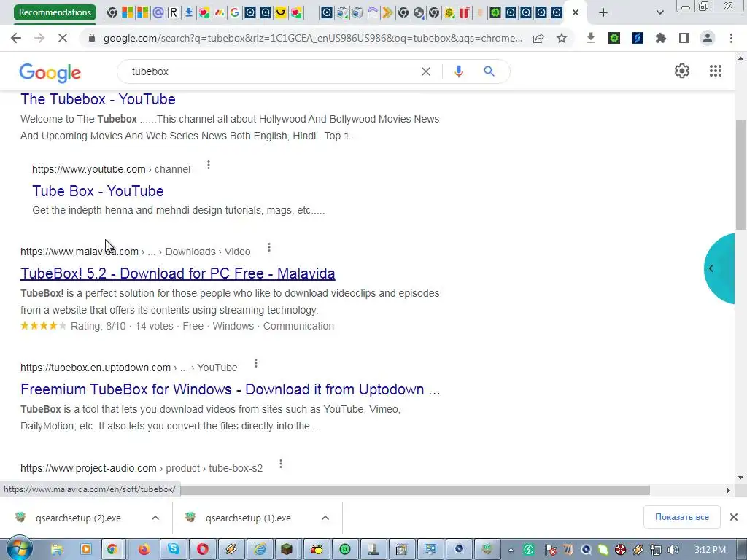The image size is (747, 560).
Task: Open Skype from the taskbar
Action: coord(173,550)
